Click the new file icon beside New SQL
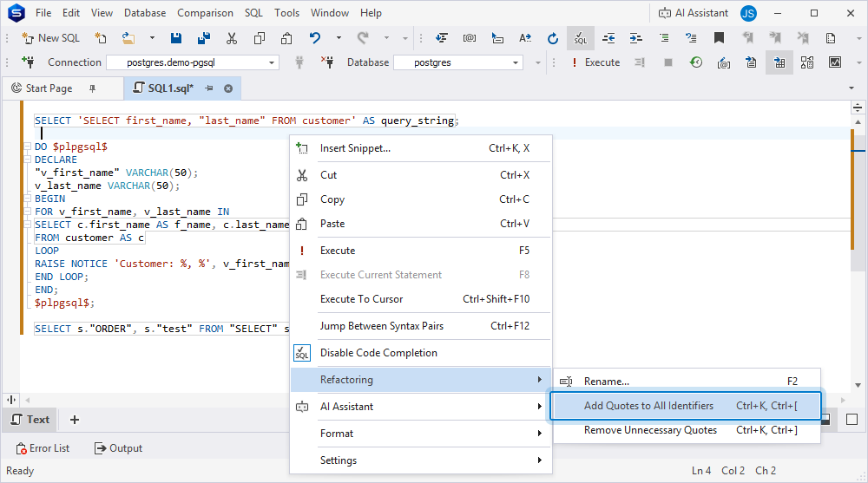868x483 pixels. click(100, 38)
